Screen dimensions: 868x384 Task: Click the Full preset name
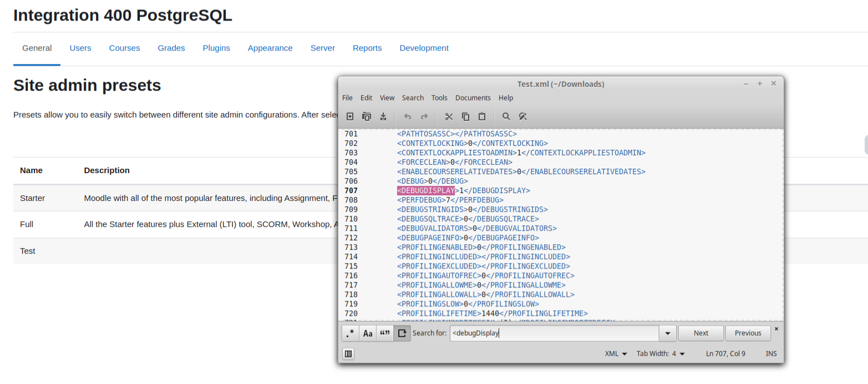click(x=27, y=225)
